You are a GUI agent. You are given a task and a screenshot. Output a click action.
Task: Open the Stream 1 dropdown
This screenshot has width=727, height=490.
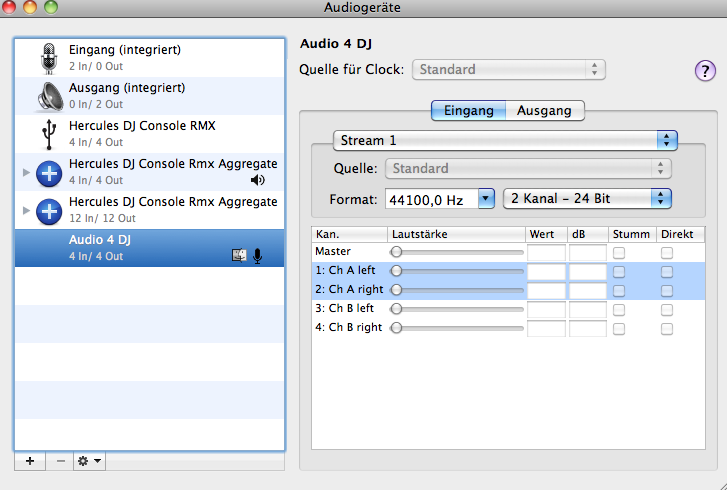[x=505, y=140]
